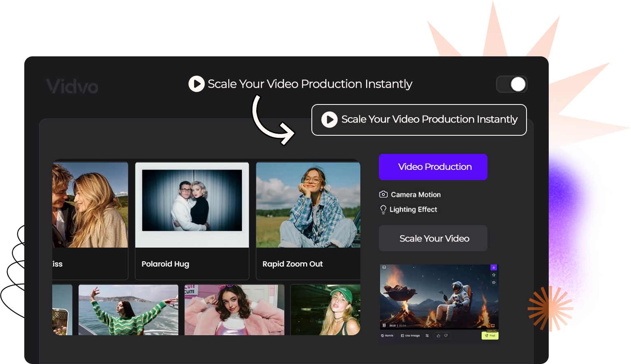This screenshot has width=631, height=364.
Task: Click the purple Video Production button
Action: coord(433,167)
